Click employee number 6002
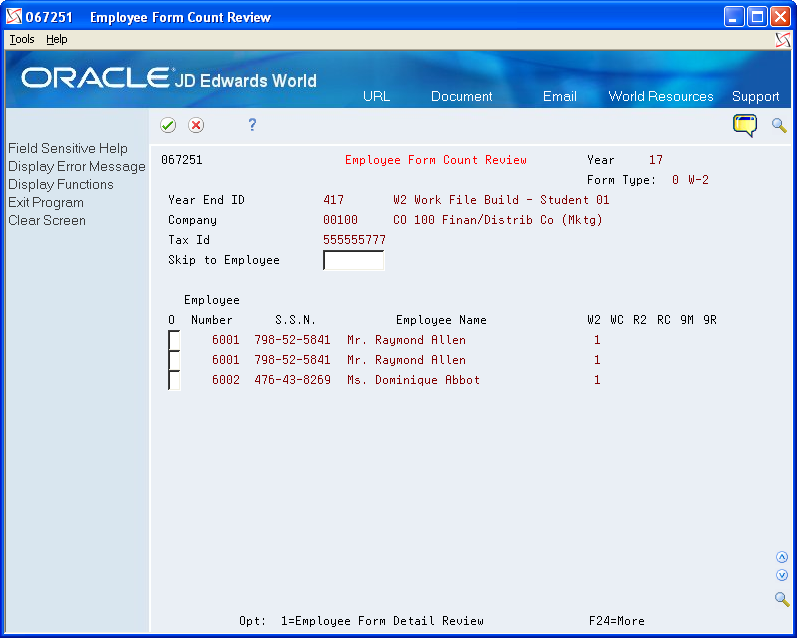Viewport: 797px width, 638px height. (226, 380)
